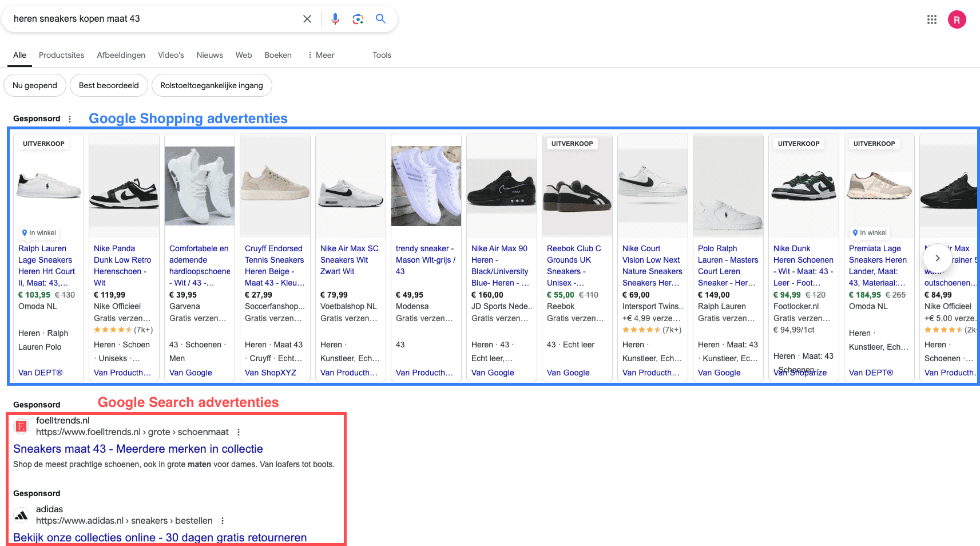Open ad options for adidas result
The width and height of the screenshot is (980, 546).
223,521
